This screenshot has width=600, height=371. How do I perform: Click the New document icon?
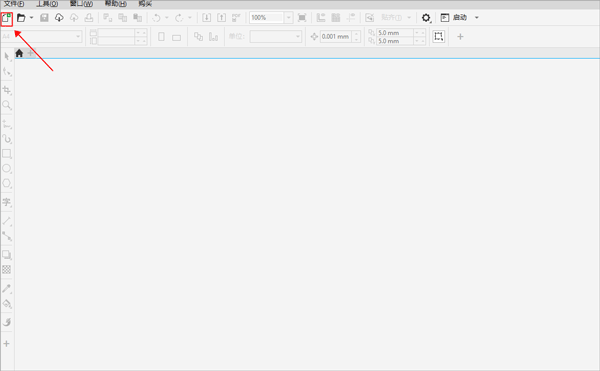7,19
